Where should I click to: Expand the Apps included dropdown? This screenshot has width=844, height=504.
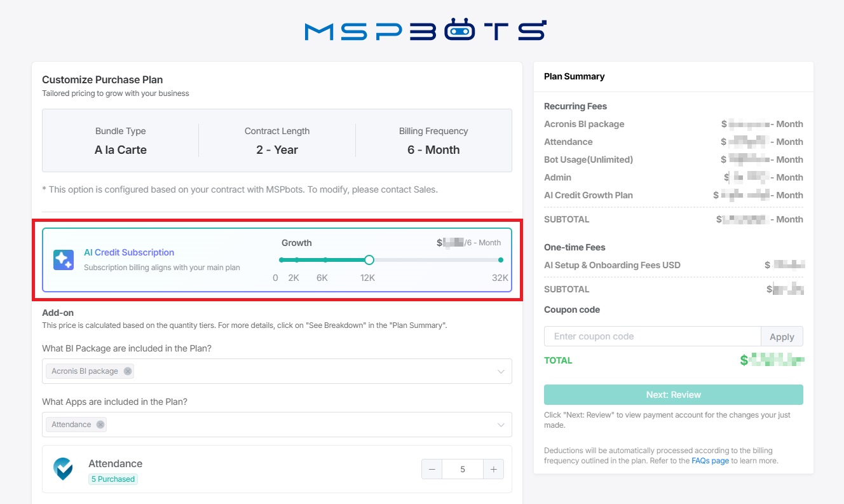(501, 425)
